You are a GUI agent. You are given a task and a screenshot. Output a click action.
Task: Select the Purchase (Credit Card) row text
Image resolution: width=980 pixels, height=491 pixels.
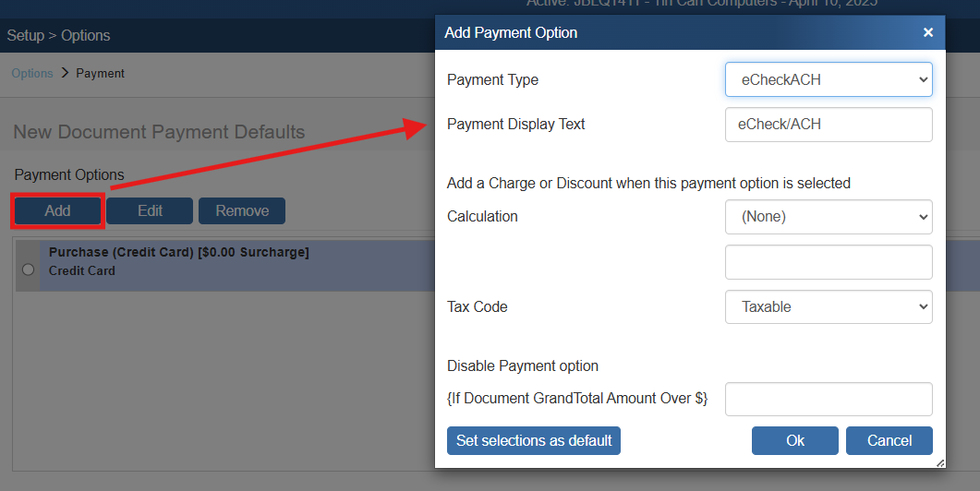pos(178,253)
